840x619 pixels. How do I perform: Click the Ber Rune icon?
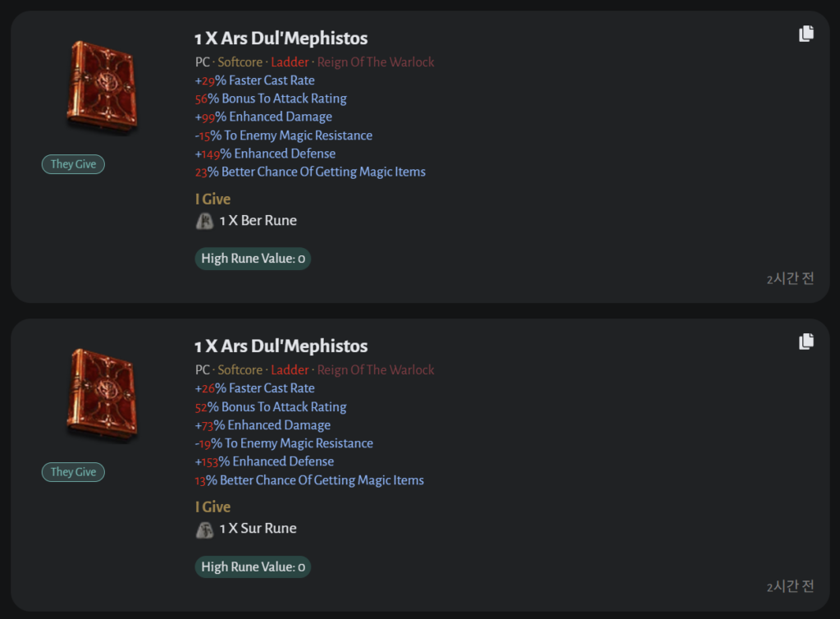coord(204,221)
